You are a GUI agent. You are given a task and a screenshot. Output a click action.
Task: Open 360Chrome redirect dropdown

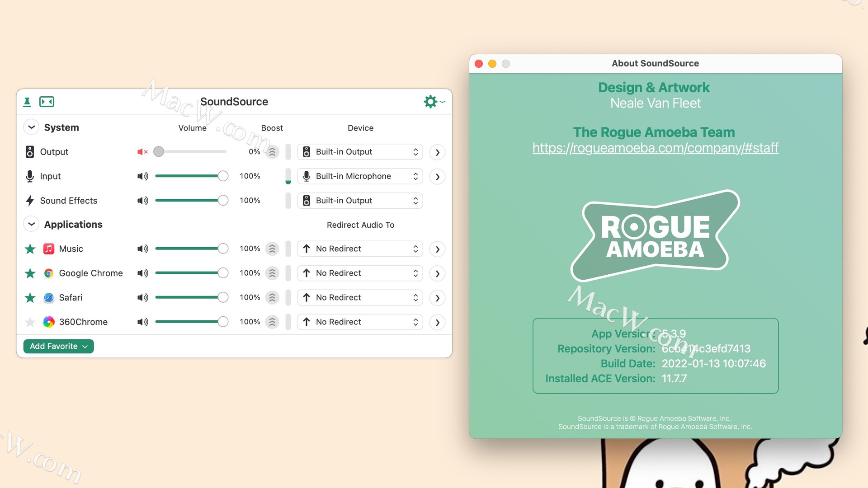click(x=360, y=322)
